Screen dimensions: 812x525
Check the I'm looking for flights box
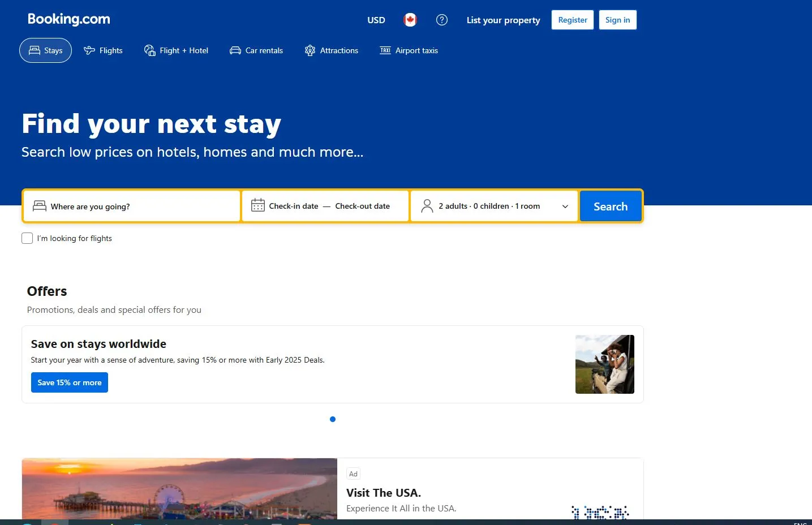pos(27,238)
